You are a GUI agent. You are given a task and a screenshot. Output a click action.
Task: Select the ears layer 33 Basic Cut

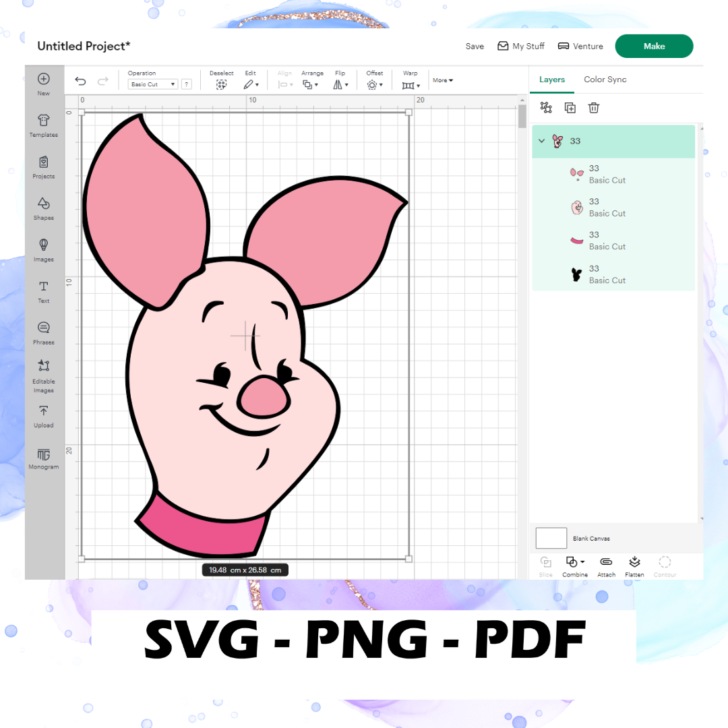(613, 174)
